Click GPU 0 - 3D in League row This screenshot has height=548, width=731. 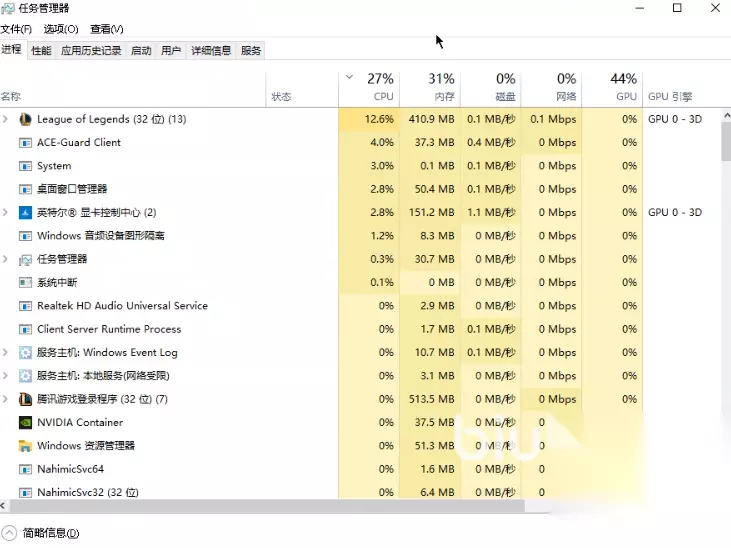pos(675,119)
